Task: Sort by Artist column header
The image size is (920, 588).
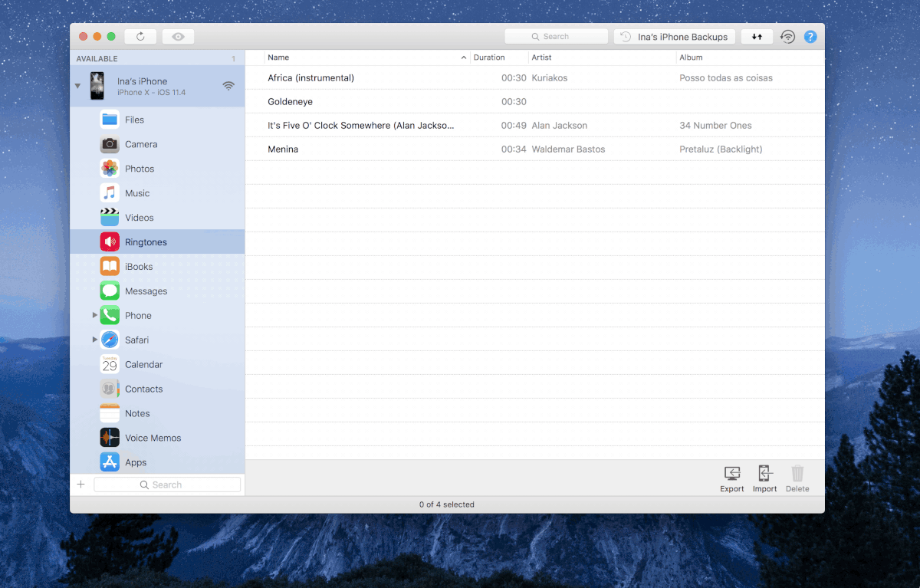Action: pyautogui.click(x=603, y=57)
